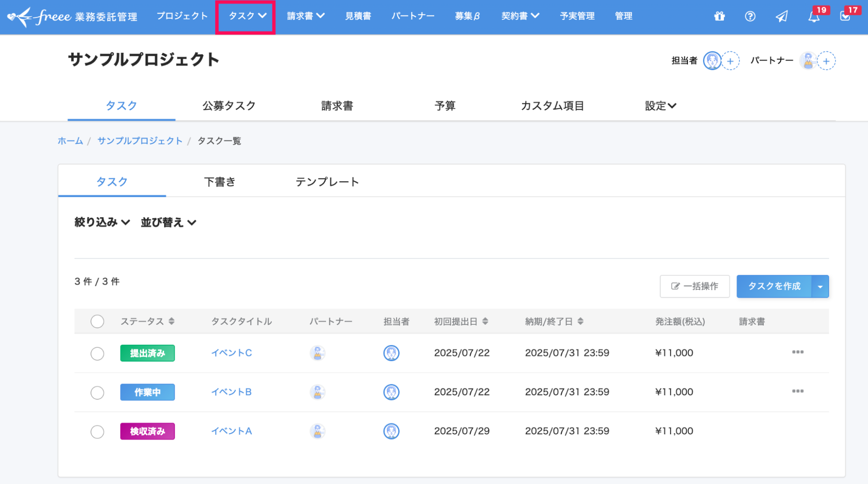
Task: Click the 2025/07/29 submission date of イベントA
Action: (462, 431)
